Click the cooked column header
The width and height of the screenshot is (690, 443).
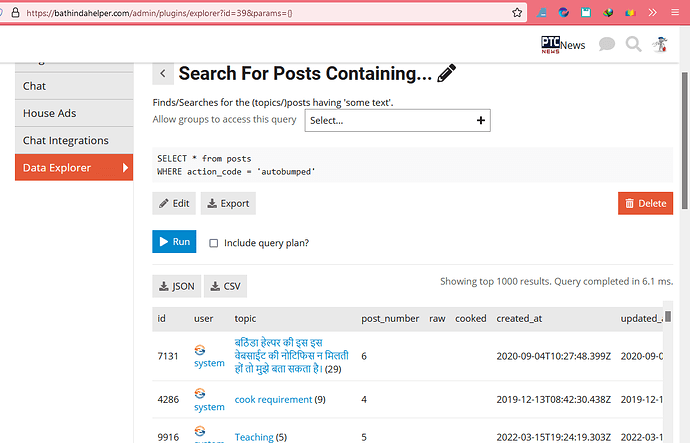[470, 319]
